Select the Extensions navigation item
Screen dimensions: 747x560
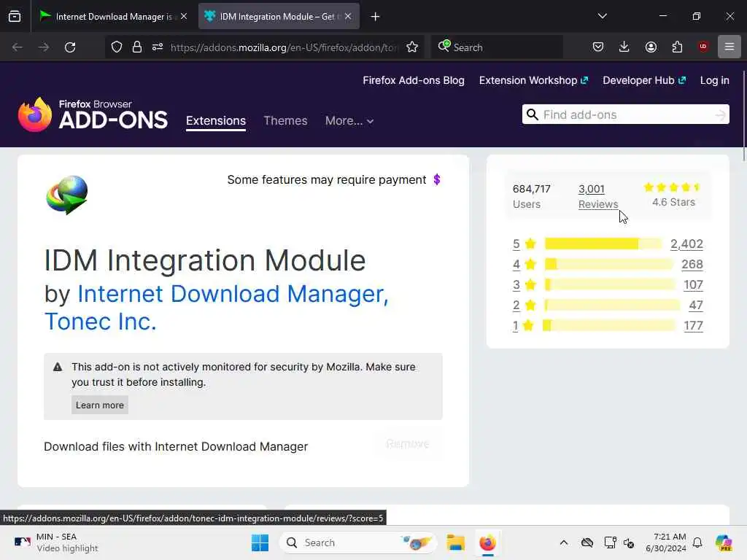[216, 120]
